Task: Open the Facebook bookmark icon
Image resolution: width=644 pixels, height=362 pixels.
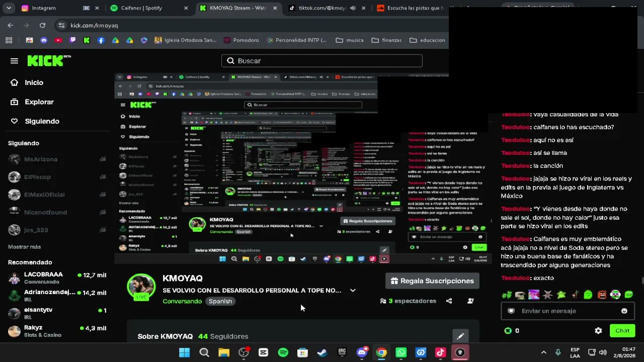Action: point(101,40)
